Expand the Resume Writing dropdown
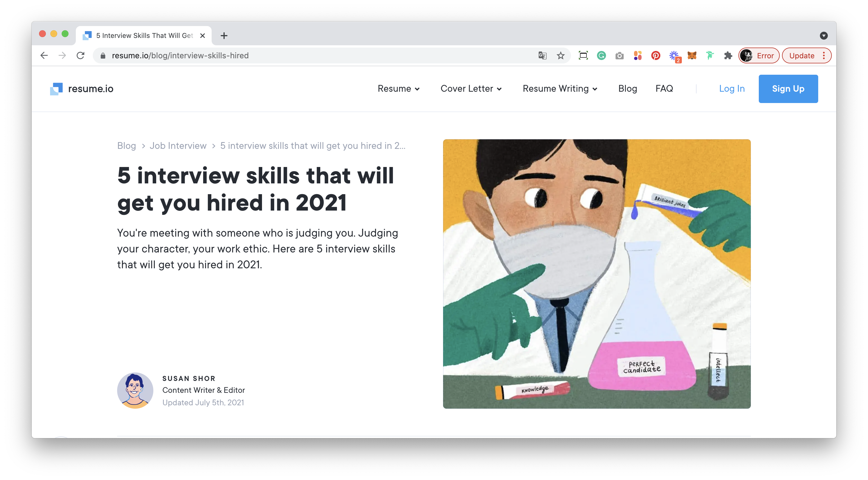 [x=560, y=89]
